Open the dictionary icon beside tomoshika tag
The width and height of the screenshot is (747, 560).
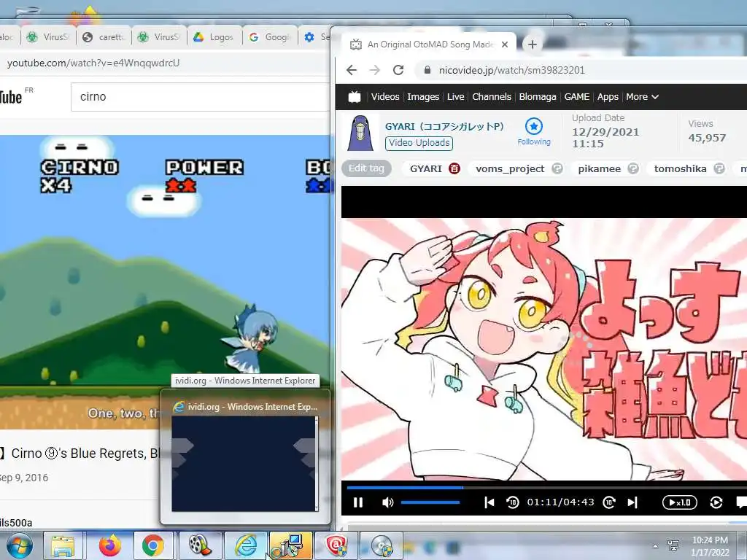click(x=719, y=168)
